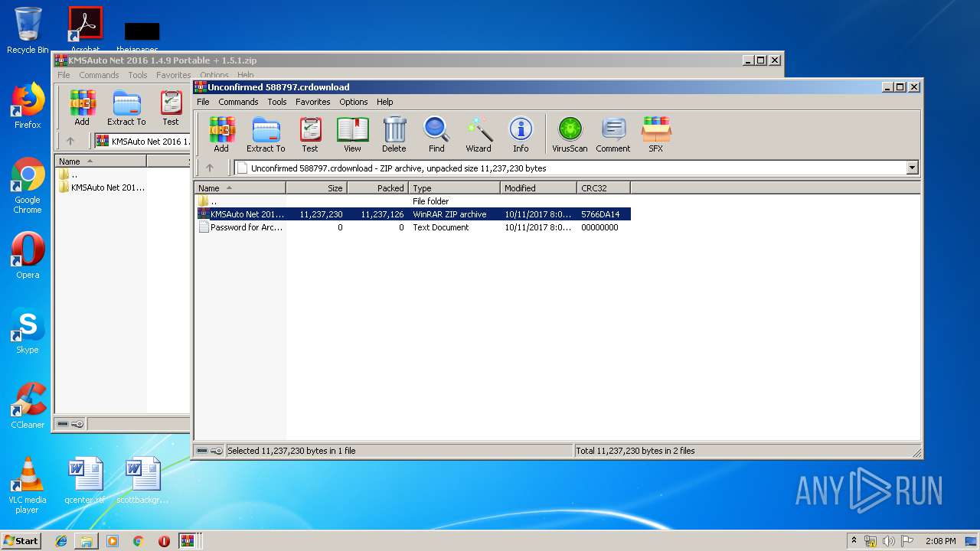Open Commands menu in front WinRAR window

[238, 102]
